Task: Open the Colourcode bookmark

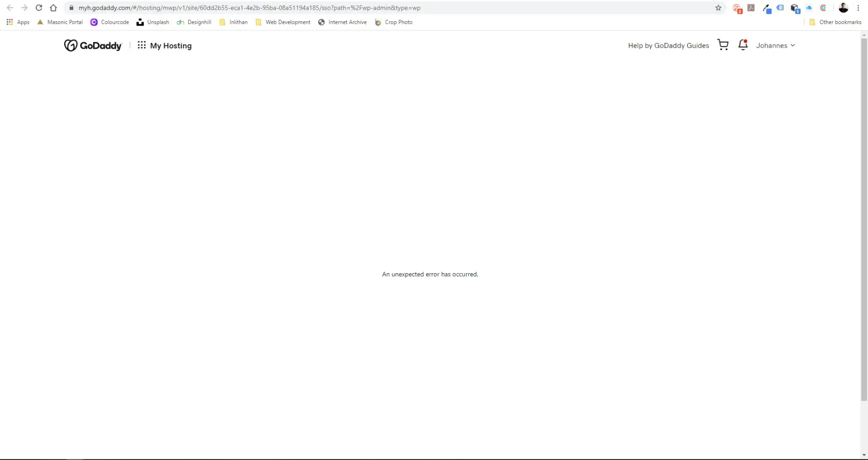Action: (x=110, y=22)
